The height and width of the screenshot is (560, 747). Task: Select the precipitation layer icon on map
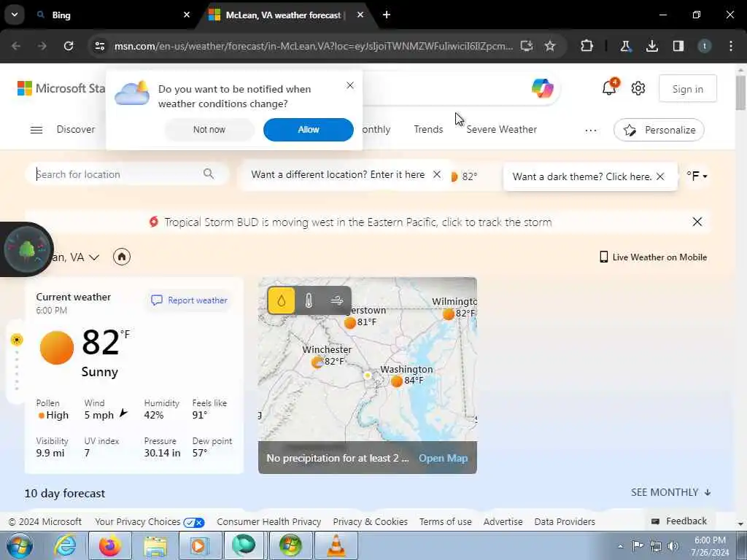click(x=282, y=300)
